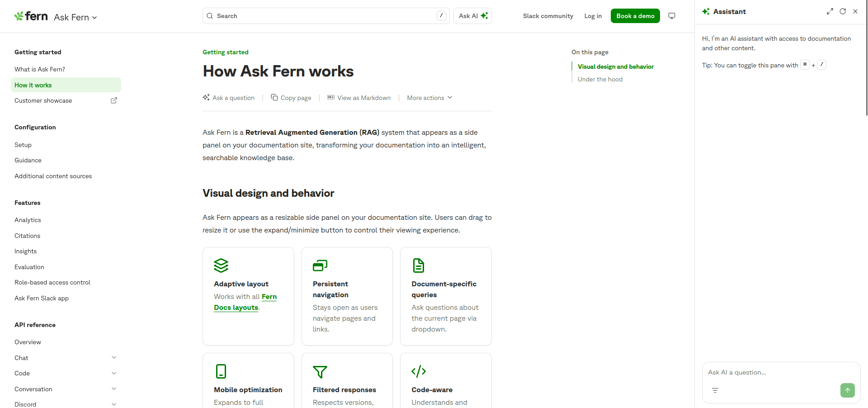Click the Book a demo button
Screen dimensions: 868x408
635,16
